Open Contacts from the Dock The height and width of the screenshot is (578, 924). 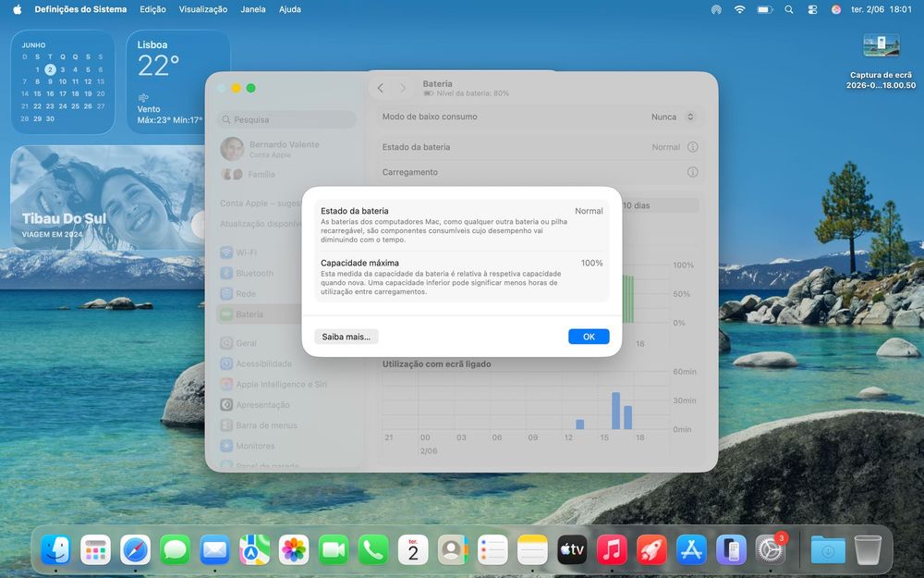453,550
